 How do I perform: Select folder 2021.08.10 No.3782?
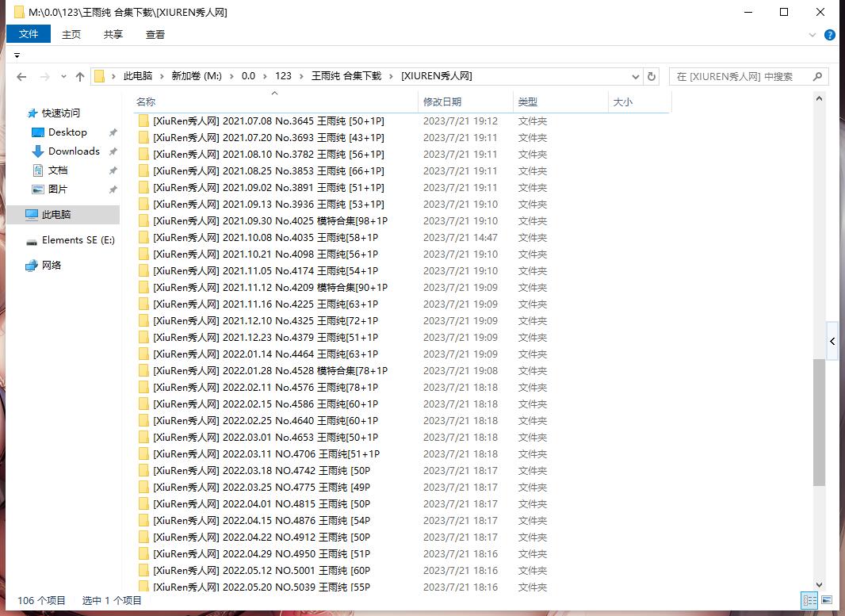tap(269, 155)
